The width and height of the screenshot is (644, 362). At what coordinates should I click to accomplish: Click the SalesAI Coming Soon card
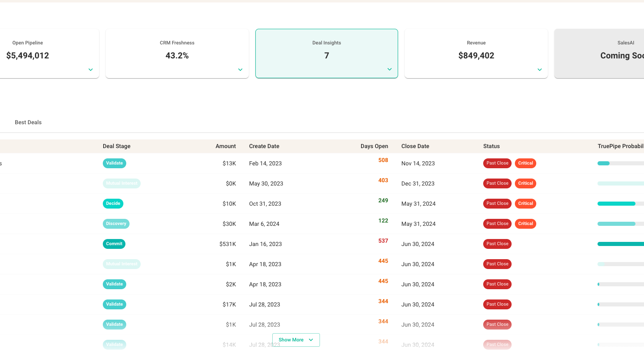[x=613, y=53]
